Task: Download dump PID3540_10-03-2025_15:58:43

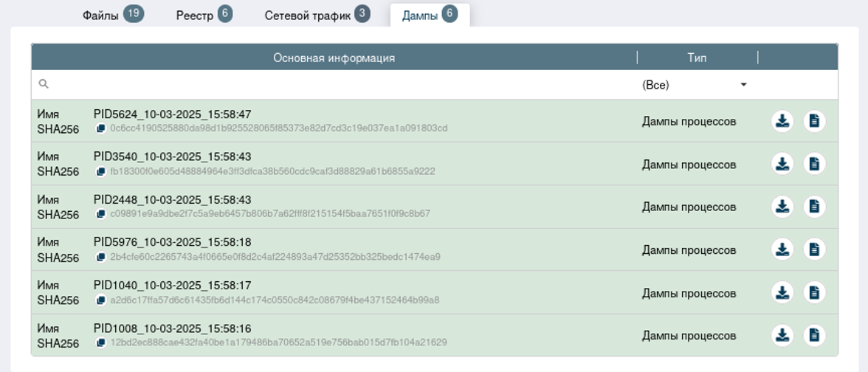Action: coord(782,164)
